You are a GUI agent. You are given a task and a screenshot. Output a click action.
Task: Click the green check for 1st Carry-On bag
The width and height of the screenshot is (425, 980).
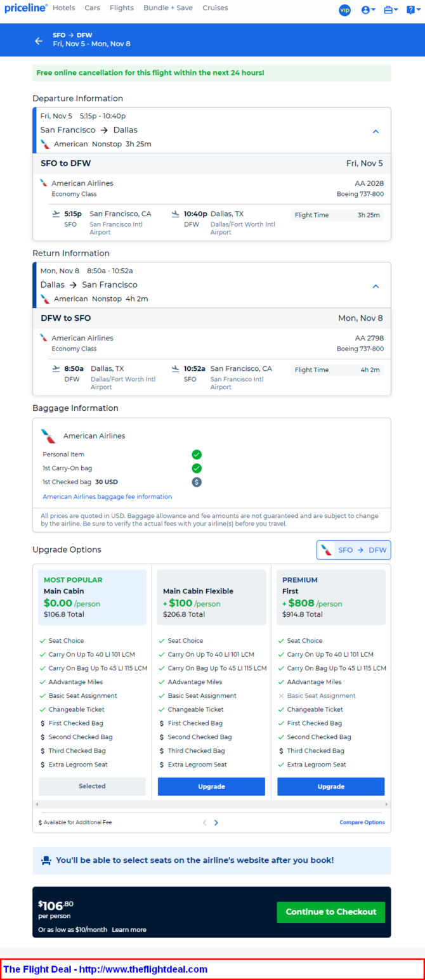pyautogui.click(x=197, y=468)
